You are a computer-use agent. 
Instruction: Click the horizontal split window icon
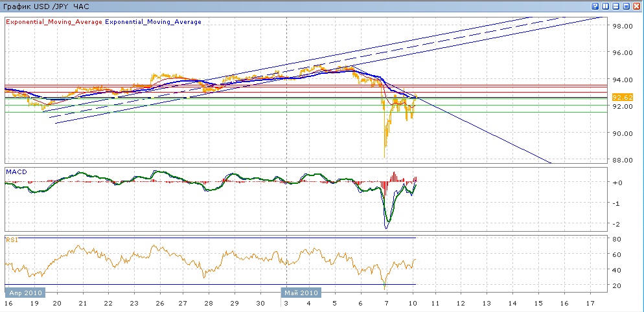[x=616, y=6]
